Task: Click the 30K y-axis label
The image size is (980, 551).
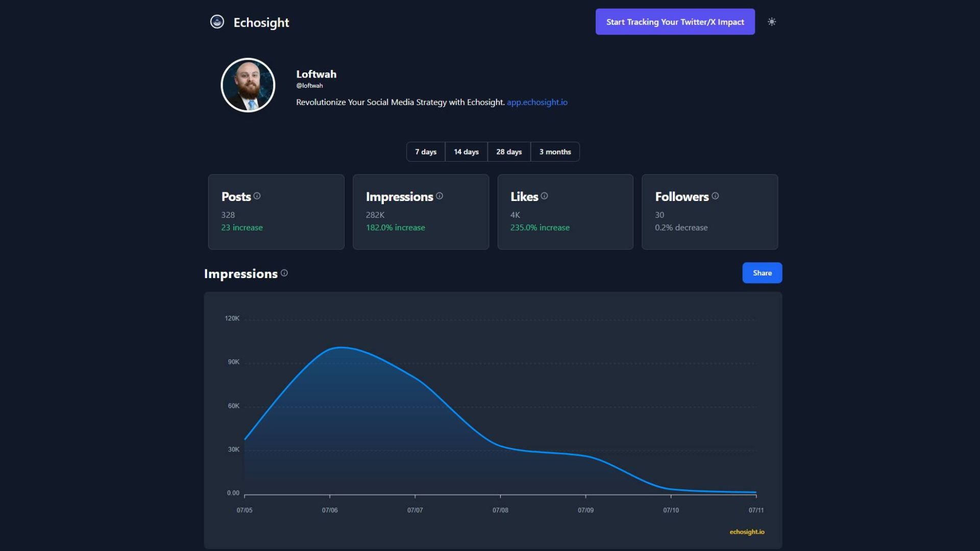Action: click(x=234, y=449)
